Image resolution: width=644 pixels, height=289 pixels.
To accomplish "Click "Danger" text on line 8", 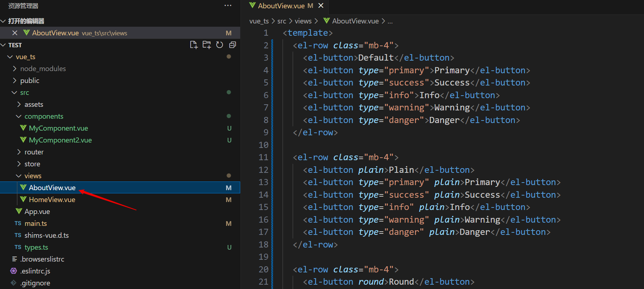I will pos(444,120).
